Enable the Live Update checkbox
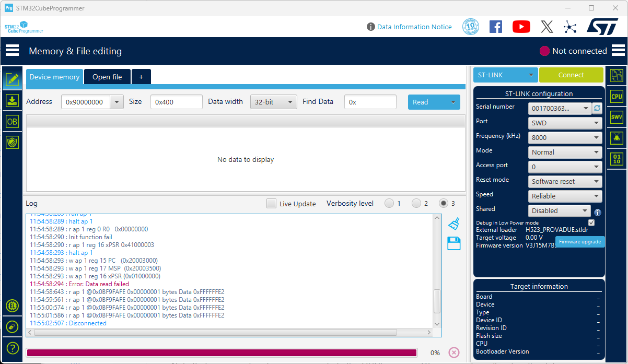 (x=270, y=204)
